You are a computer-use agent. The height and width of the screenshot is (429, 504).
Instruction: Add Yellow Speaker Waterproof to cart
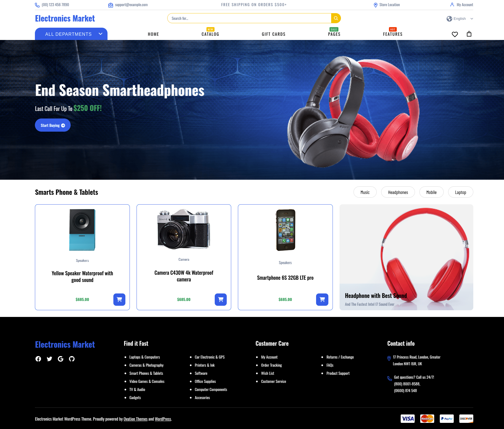[x=119, y=299]
